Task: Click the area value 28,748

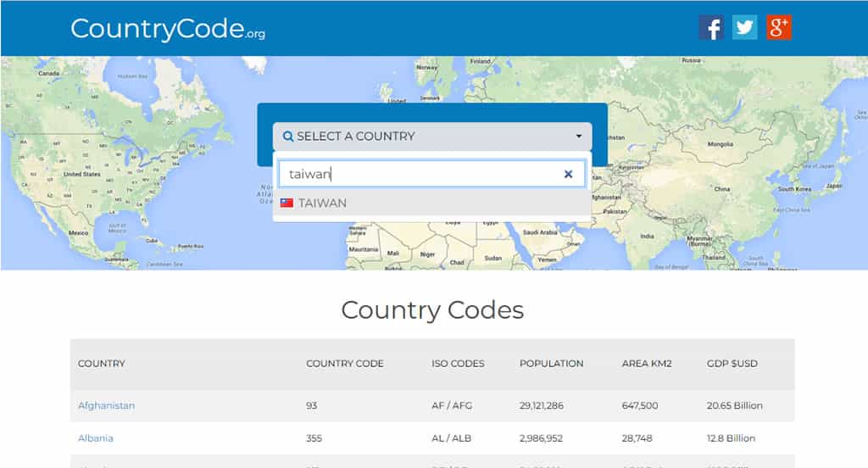Action: pyautogui.click(x=637, y=438)
